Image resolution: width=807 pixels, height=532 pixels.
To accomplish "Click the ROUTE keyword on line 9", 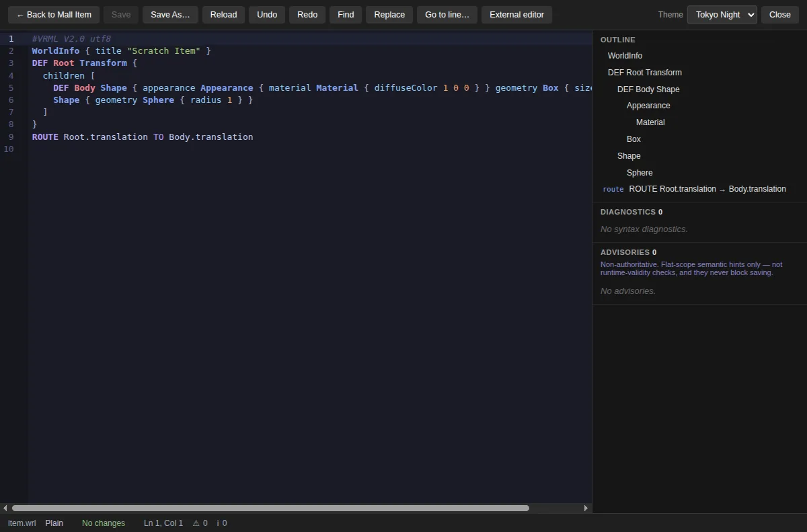I will click(45, 137).
